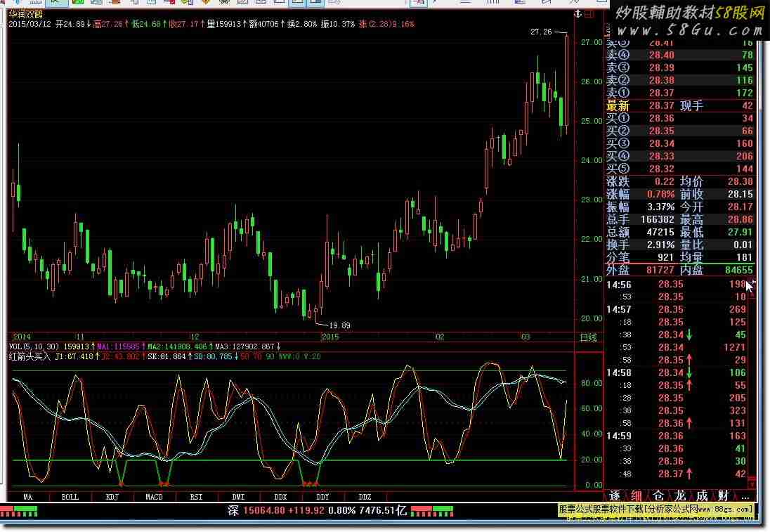Click the red square icon beside the anchor icon

(x=589, y=14)
